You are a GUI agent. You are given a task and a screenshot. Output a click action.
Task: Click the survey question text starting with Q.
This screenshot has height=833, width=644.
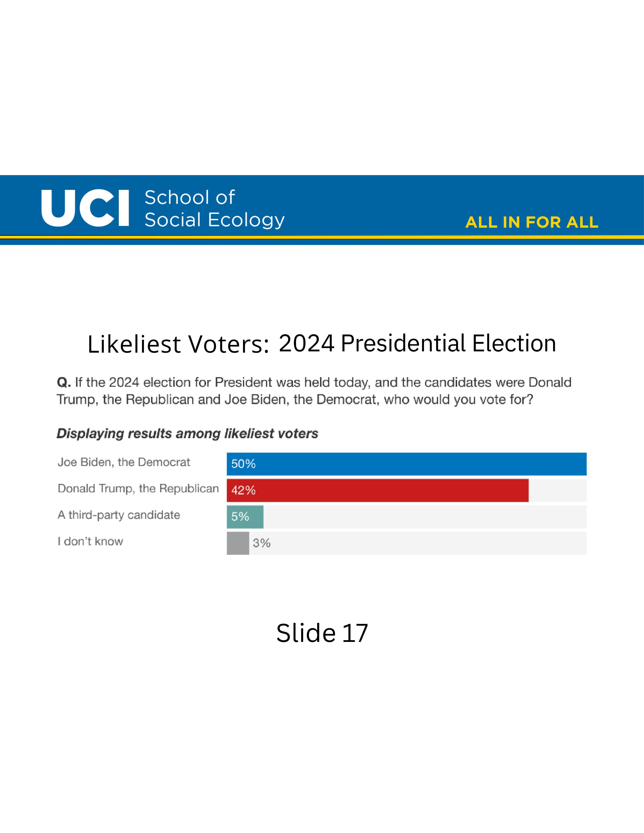coord(314,391)
